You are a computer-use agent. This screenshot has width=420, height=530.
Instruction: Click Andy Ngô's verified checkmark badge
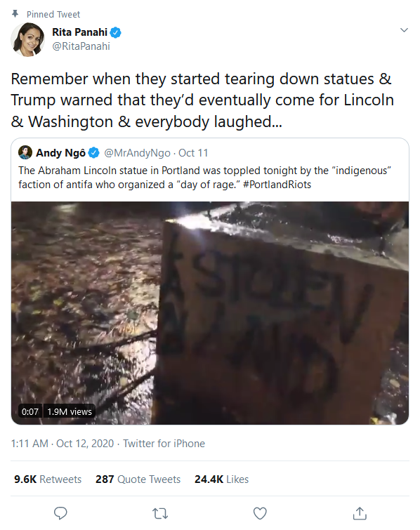[x=93, y=153]
